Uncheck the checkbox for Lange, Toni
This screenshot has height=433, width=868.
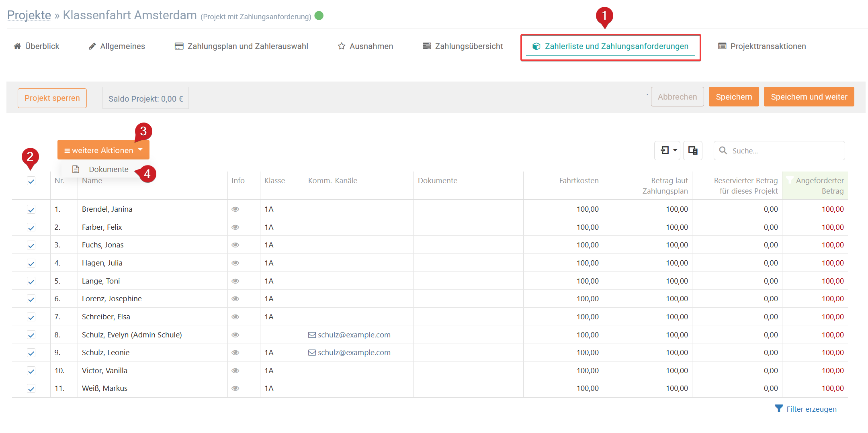[x=31, y=281]
